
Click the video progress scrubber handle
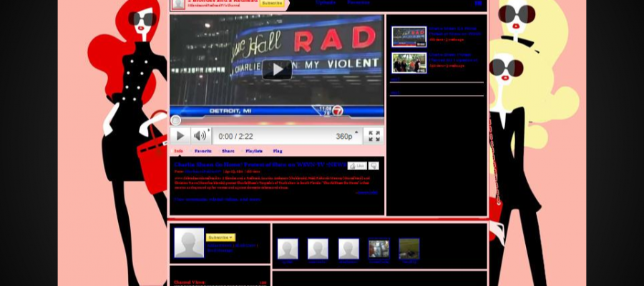coord(175,120)
